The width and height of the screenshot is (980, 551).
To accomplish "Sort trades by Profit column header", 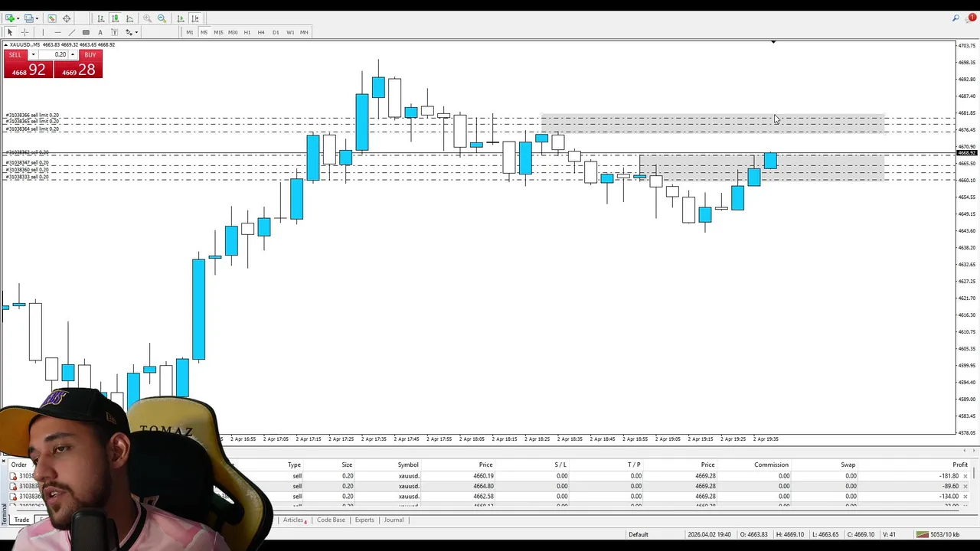I will coord(959,465).
